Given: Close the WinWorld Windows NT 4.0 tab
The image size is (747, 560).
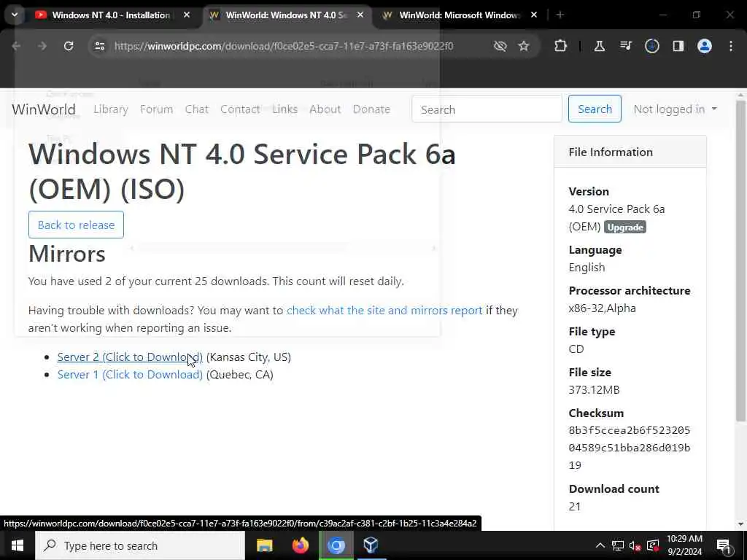Looking at the screenshot, I should click(360, 15).
